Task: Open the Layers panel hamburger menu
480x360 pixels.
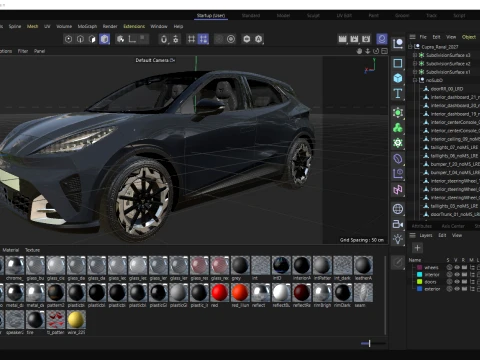Action: (413, 235)
